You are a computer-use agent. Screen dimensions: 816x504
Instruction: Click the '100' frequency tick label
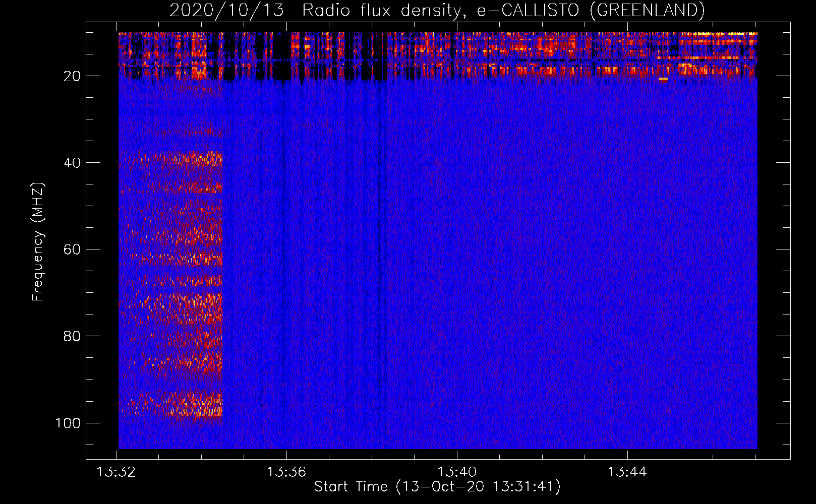68,423
